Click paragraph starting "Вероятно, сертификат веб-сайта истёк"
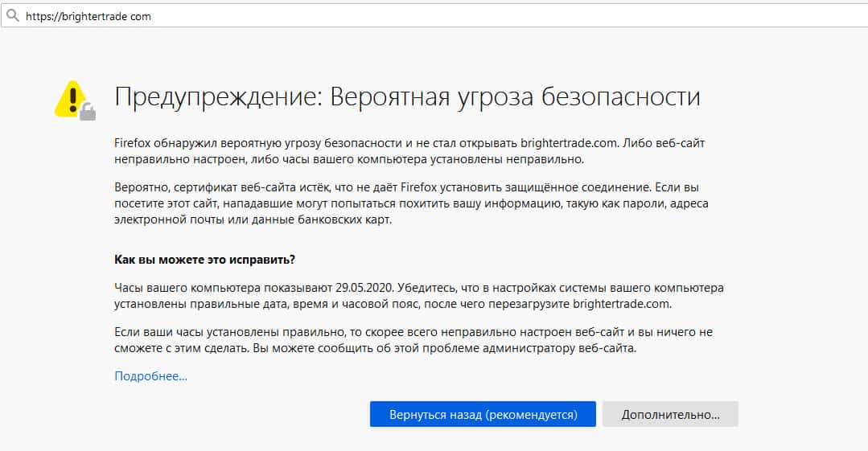Screen dimensions: 868x451 (x=410, y=203)
